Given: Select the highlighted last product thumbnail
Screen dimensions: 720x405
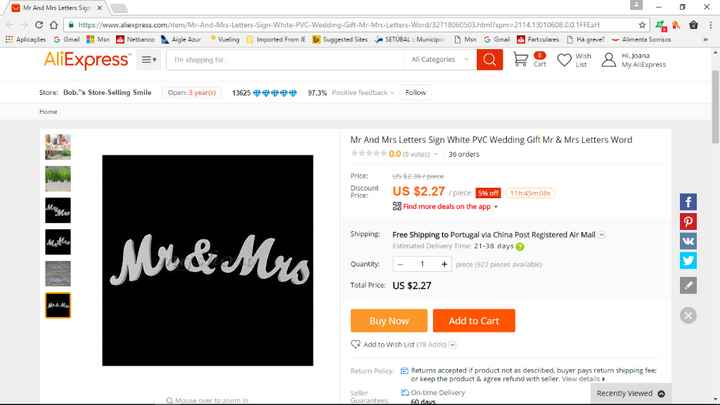Looking at the screenshot, I should 58,305.
